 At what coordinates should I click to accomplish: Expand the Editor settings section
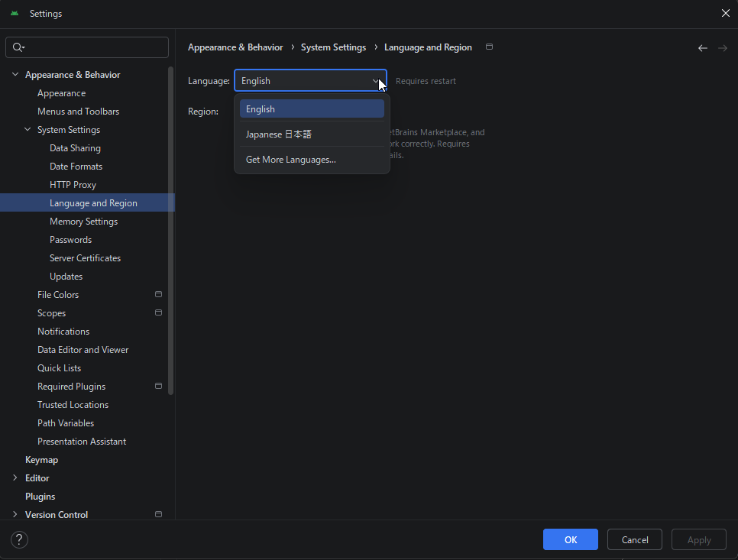click(x=15, y=478)
